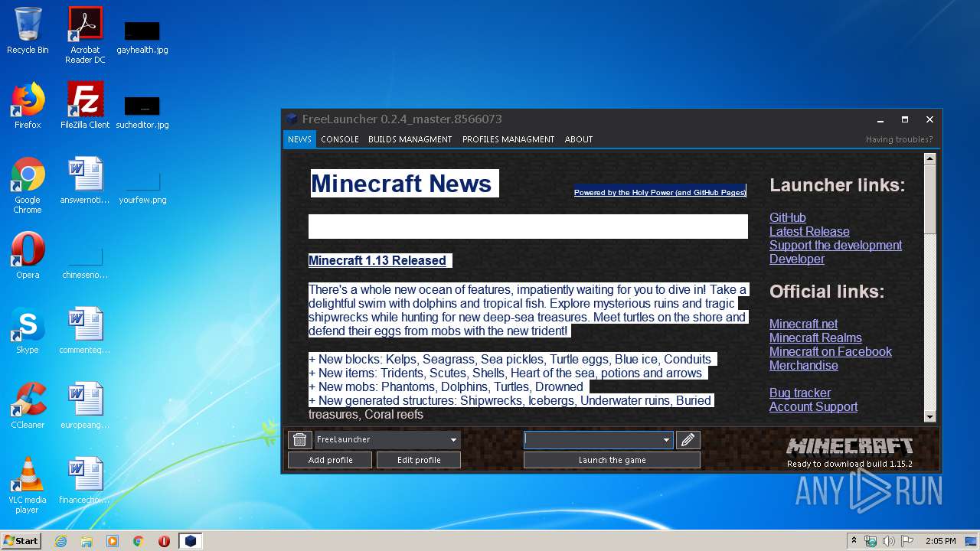
Task: Open Internet Explorer from taskbar
Action: point(60,541)
